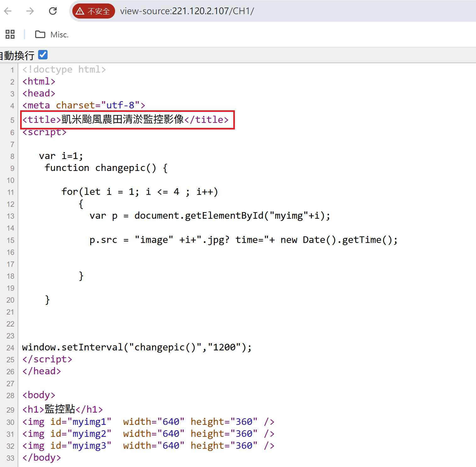Click the opening <body> tag
This screenshot has width=476, height=467.
click(x=39, y=395)
